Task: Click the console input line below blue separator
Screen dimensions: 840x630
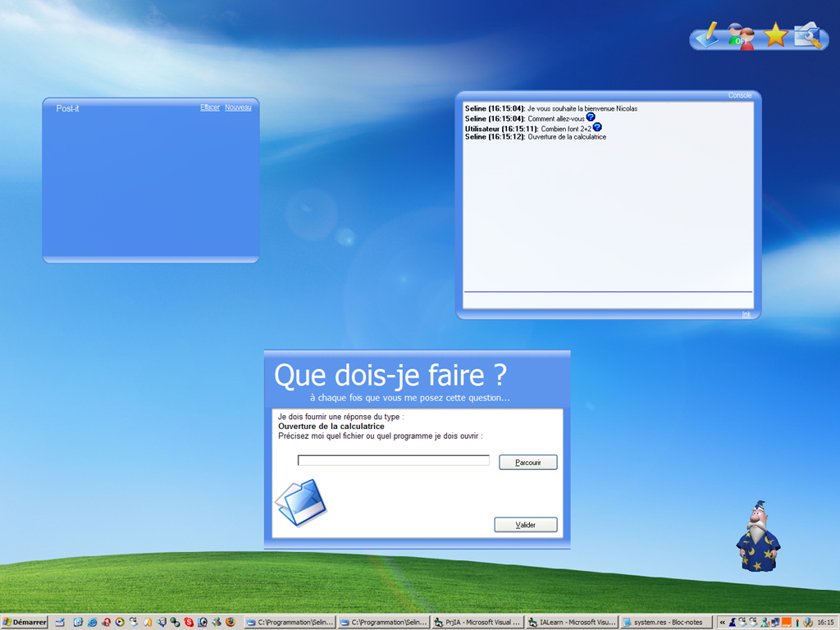Action: (x=608, y=300)
